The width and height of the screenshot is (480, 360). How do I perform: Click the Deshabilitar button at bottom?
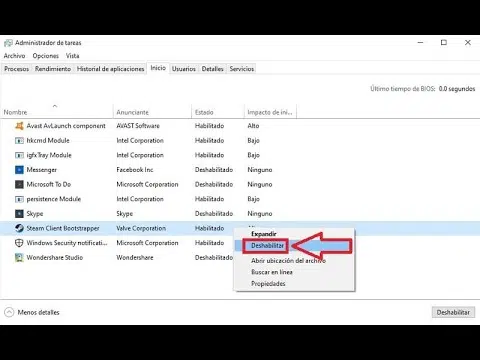click(453, 312)
